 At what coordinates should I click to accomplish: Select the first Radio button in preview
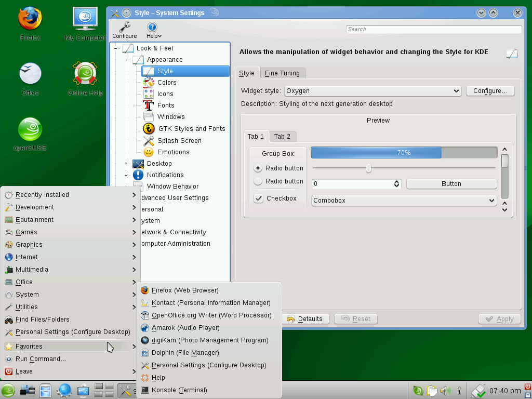click(258, 168)
